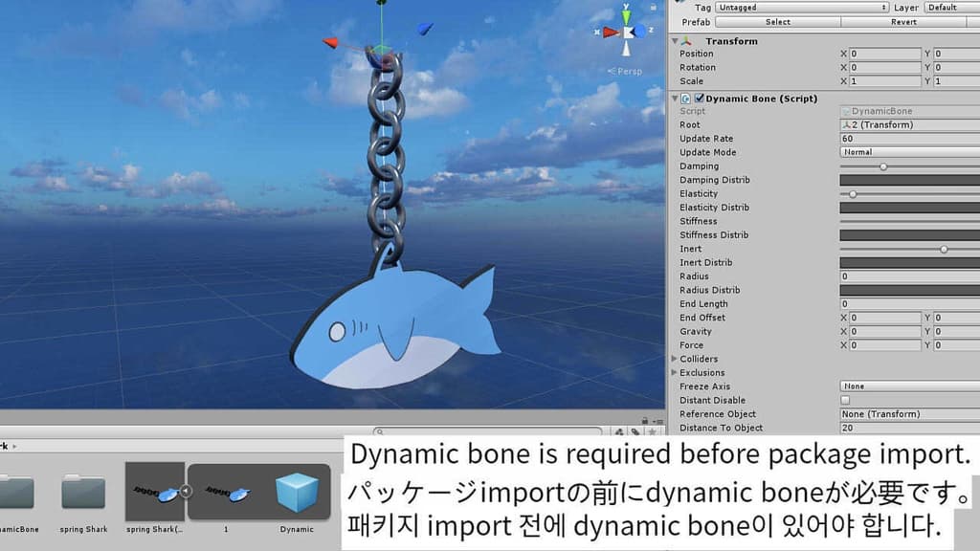
Task: Click the blue Z-axis move gizmo arrow
Action: tap(424, 29)
